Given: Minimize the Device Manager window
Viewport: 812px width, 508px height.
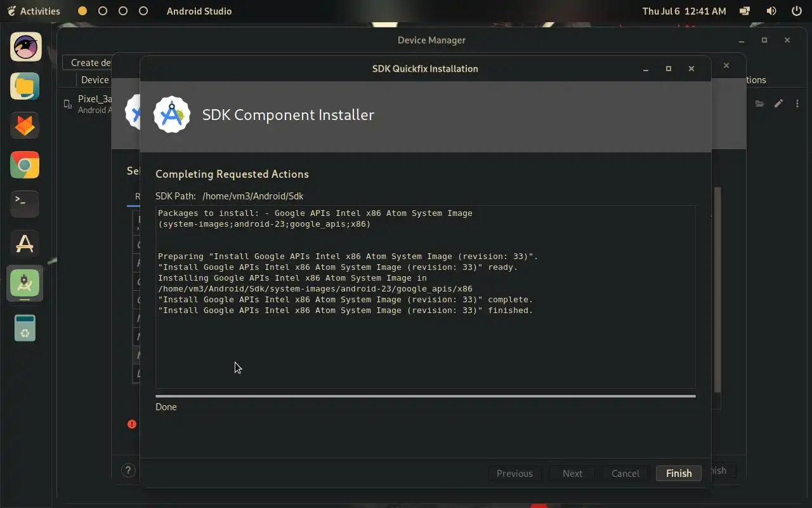Looking at the screenshot, I should click(x=742, y=40).
